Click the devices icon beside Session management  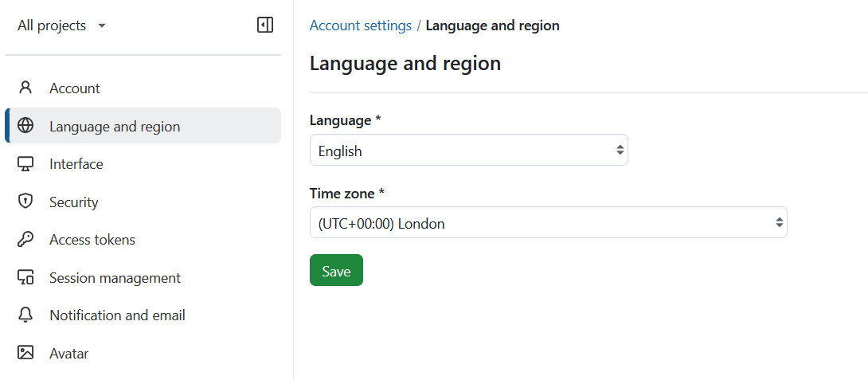[25, 277]
